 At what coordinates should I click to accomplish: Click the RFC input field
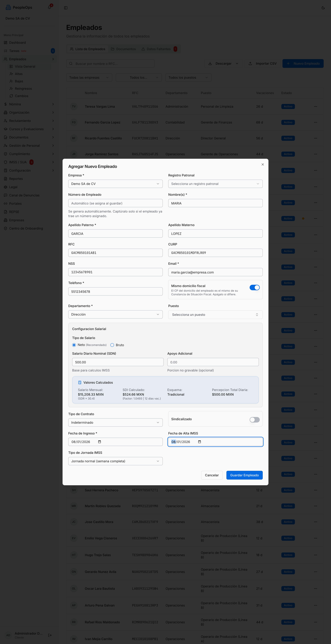click(115, 253)
